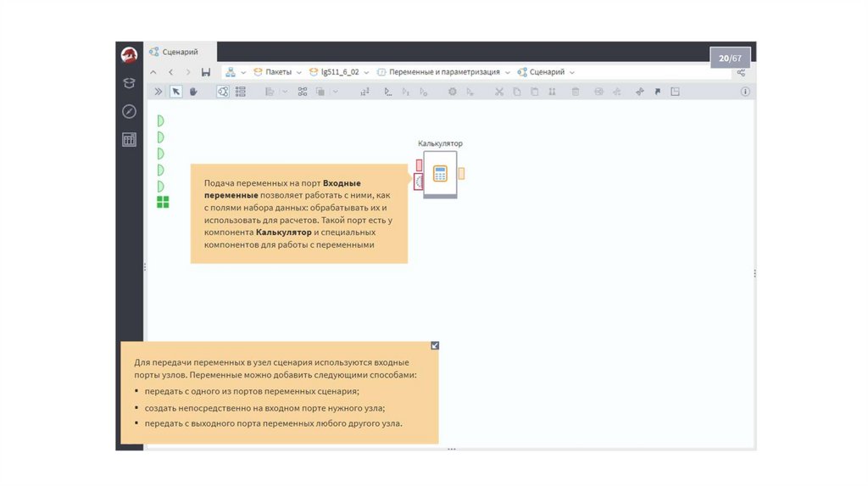Select the pointer selection tool
The image size is (868, 487).
pyautogui.click(x=175, y=92)
